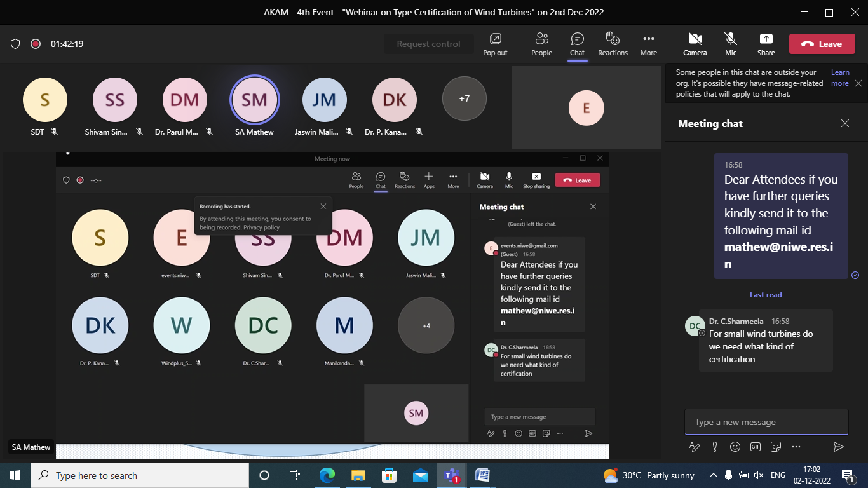Open the sticker picker in chat compose

point(776,447)
